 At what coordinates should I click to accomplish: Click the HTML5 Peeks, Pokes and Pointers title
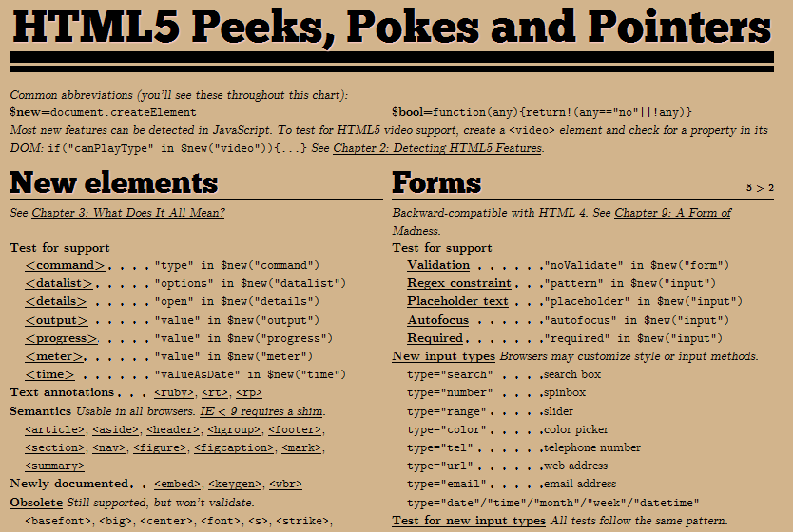392,27
